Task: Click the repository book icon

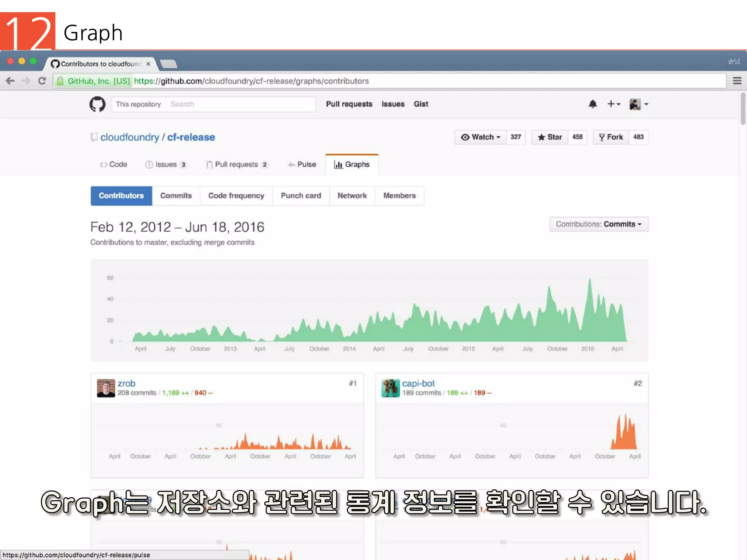Action: coord(94,137)
